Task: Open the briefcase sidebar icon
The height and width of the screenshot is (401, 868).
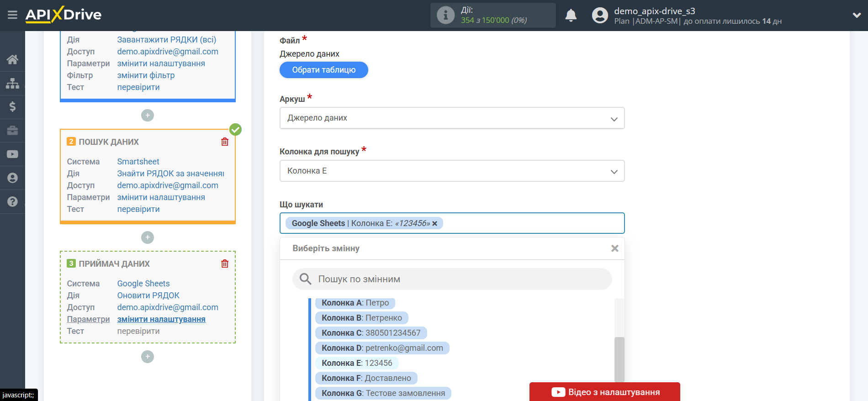Action: click(x=12, y=131)
